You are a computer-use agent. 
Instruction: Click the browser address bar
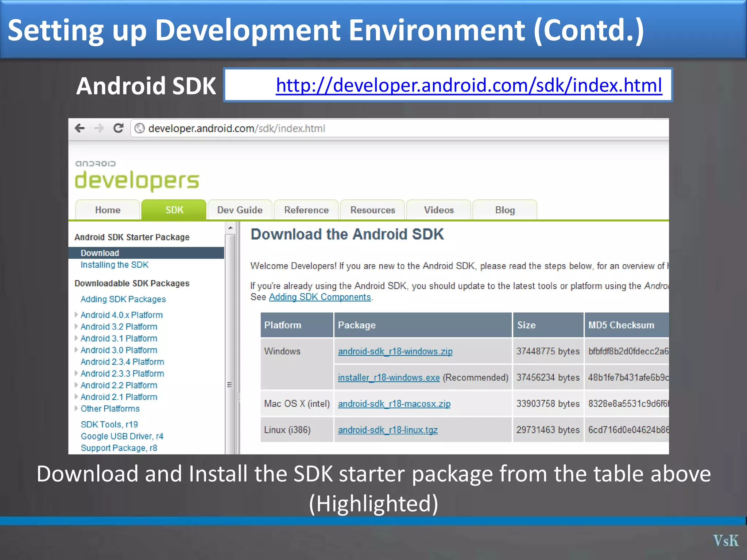pos(399,128)
